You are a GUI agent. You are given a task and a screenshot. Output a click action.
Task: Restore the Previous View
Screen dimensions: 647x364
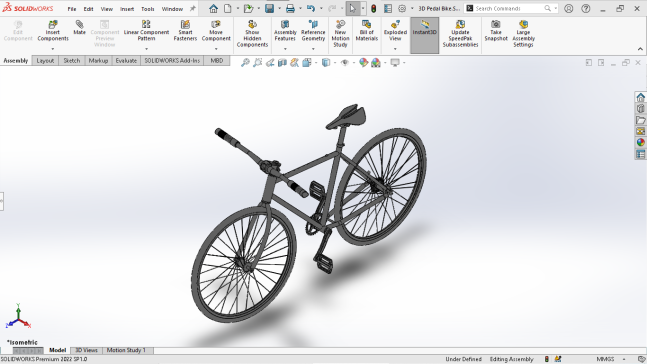point(270,62)
